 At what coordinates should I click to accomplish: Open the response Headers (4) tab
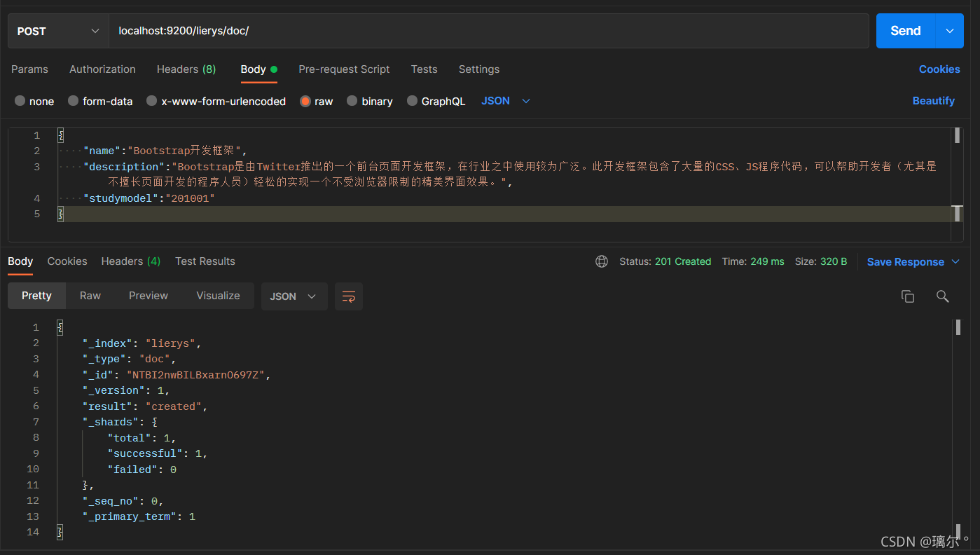pos(131,261)
